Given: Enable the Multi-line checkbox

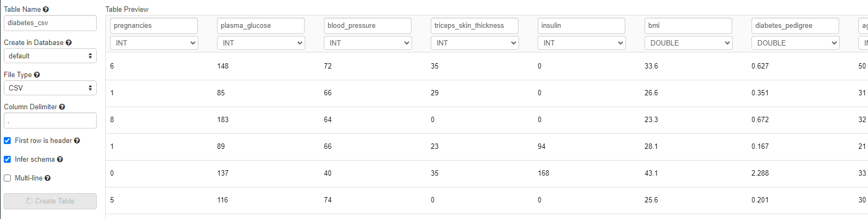Looking at the screenshot, I should pyautogui.click(x=7, y=178).
